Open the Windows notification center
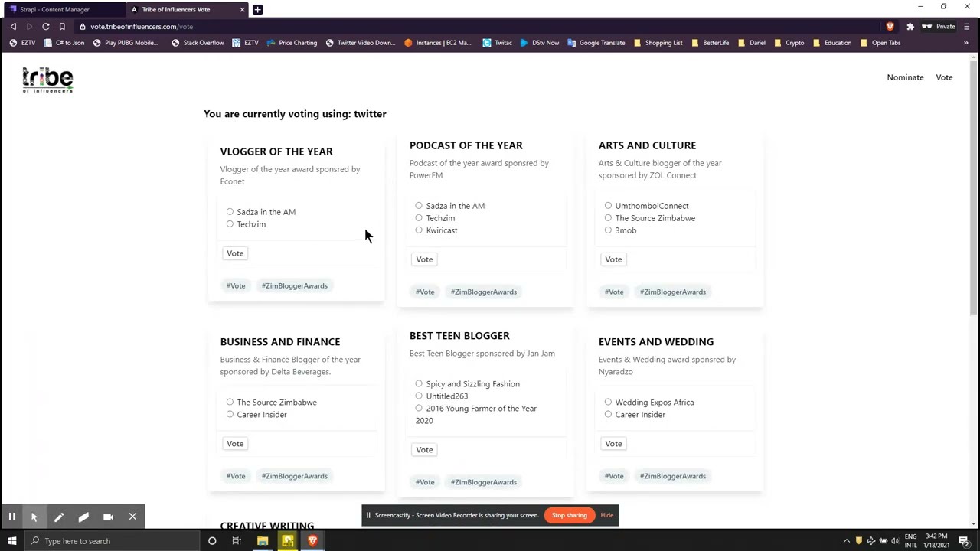The width and height of the screenshot is (980, 551). (x=964, y=541)
